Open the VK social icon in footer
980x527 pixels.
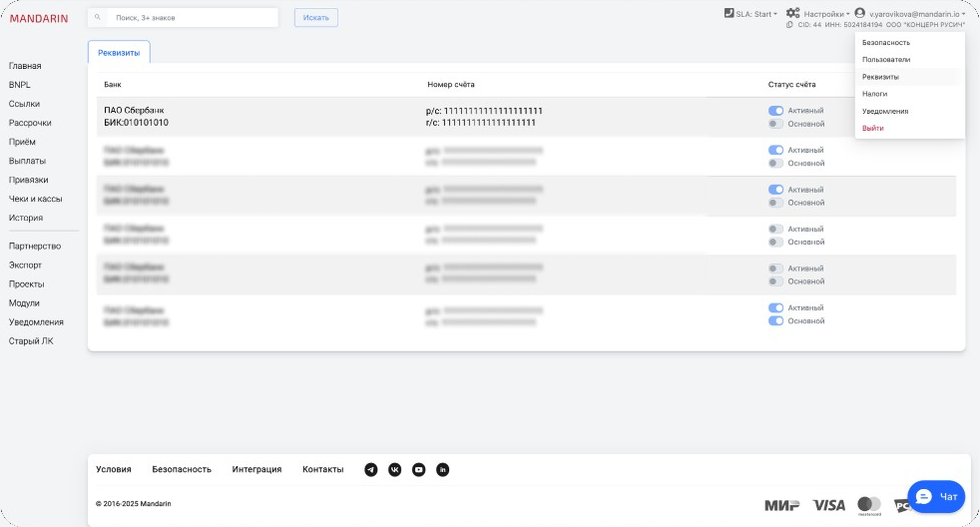[395, 469]
